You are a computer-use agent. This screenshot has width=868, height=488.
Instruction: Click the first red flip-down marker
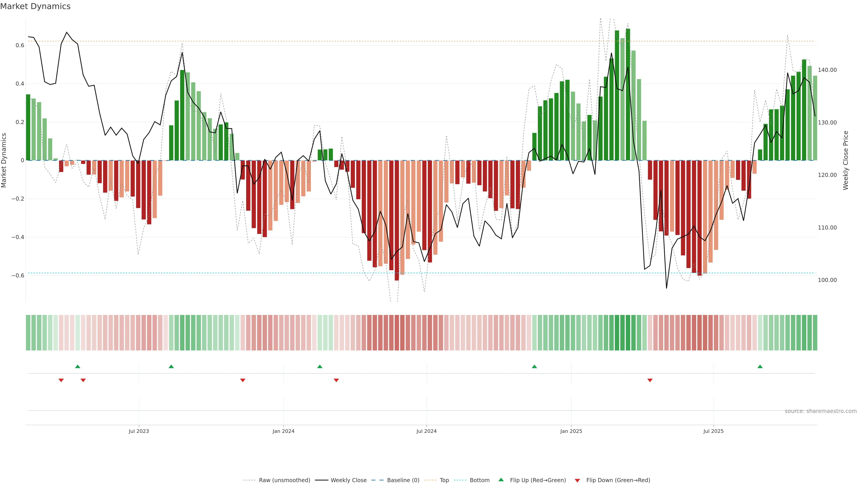(61, 380)
